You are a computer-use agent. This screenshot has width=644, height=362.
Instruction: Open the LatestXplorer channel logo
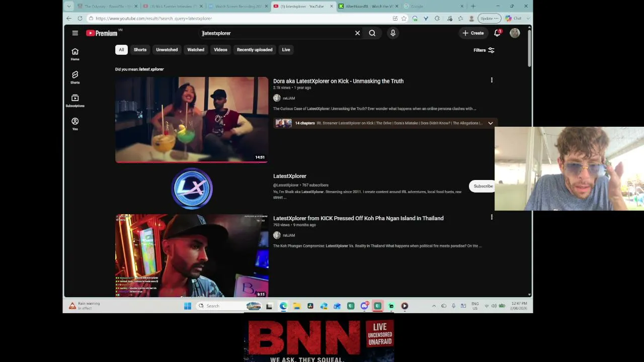point(192,189)
